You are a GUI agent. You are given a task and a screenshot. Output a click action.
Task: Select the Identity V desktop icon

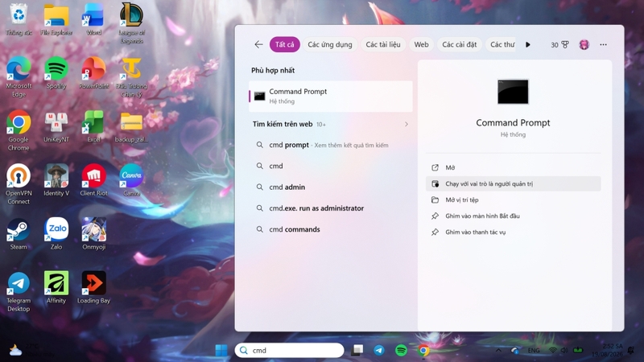click(x=56, y=180)
